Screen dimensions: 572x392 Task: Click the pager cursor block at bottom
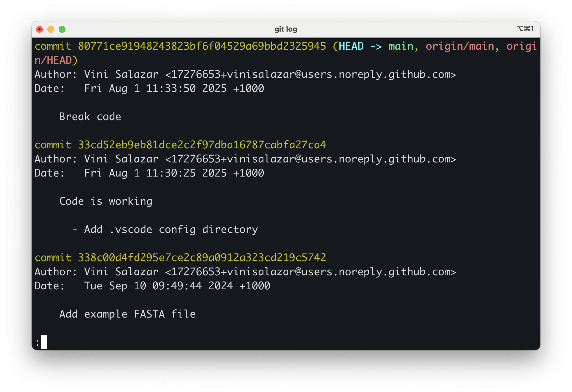click(x=44, y=342)
